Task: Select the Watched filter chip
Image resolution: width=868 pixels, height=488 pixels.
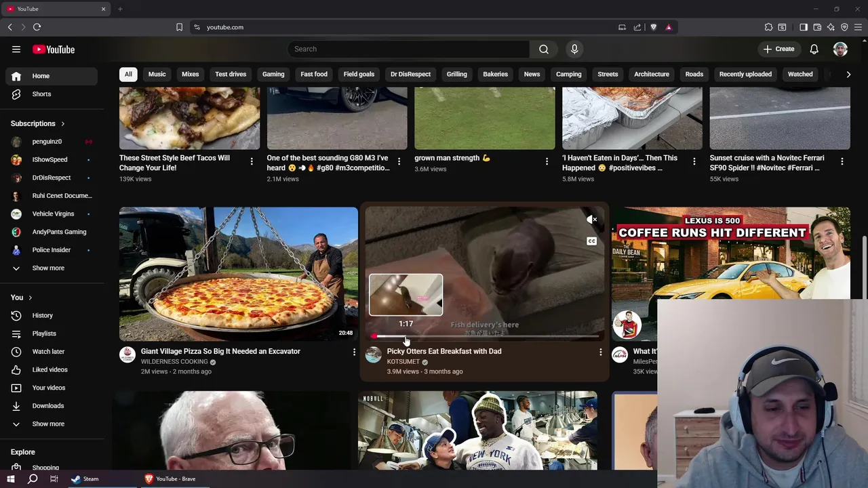Action: click(x=800, y=74)
